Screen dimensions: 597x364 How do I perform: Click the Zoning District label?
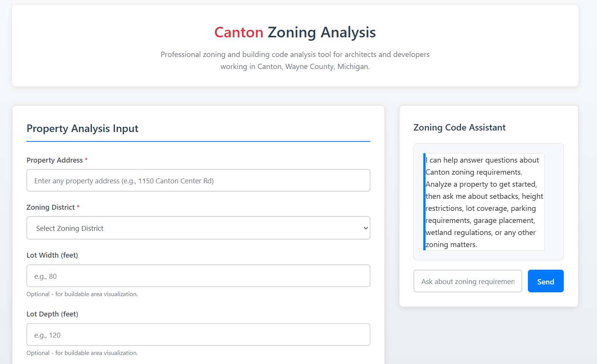51,207
